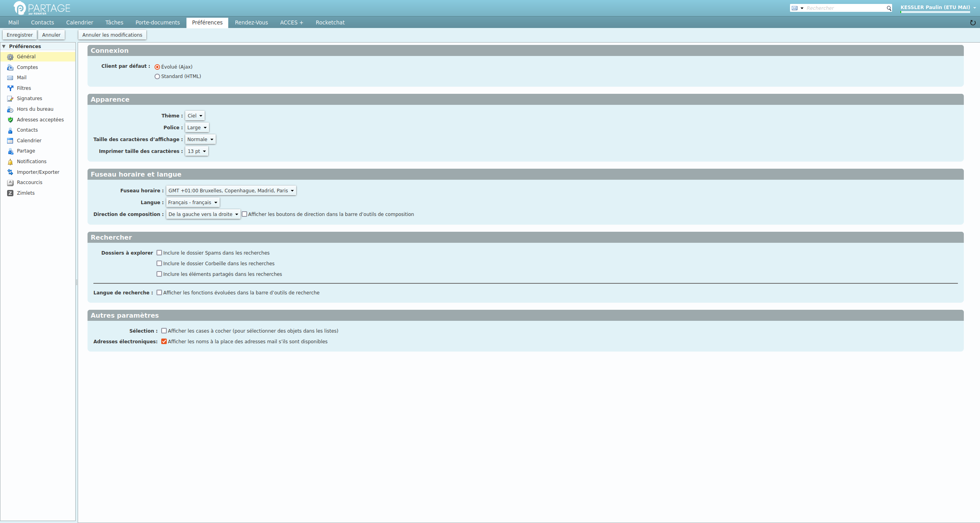Viewport: 980px width, 523px height.
Task: Open Adresses acceptées shield icon
Action: 10,120
